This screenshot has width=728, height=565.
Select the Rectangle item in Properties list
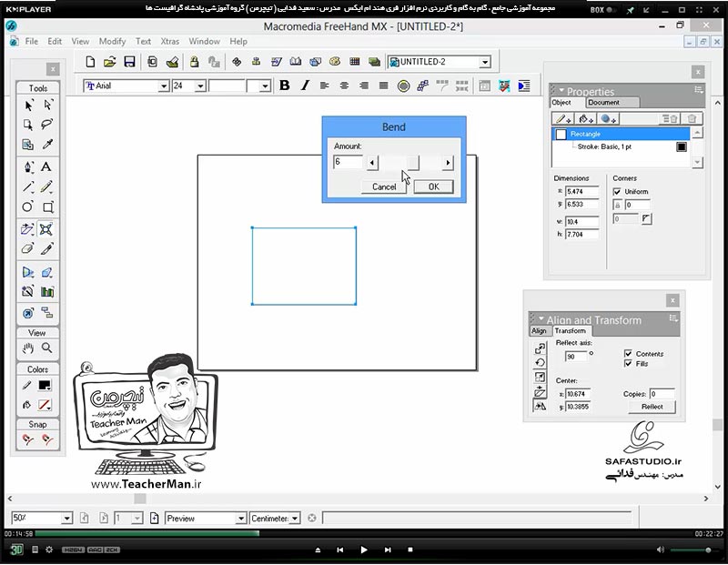[x=621, y=134]
